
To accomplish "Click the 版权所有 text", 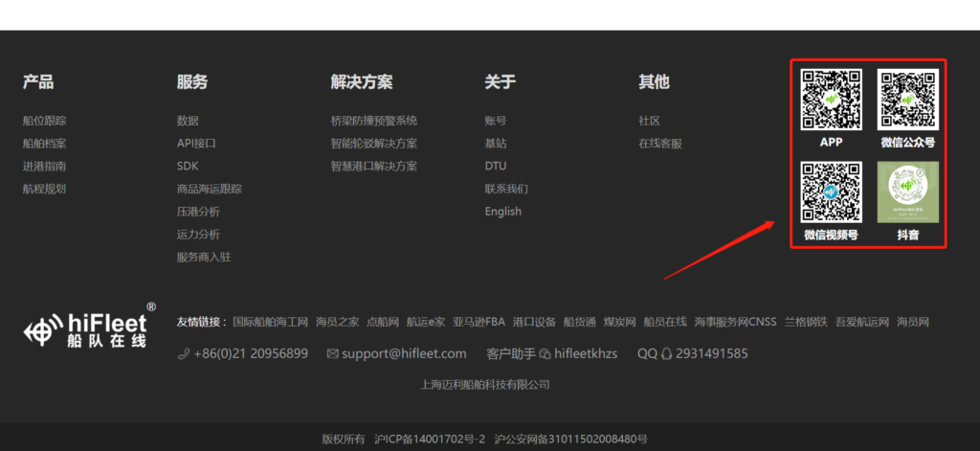I will click(x=344, y=440).
